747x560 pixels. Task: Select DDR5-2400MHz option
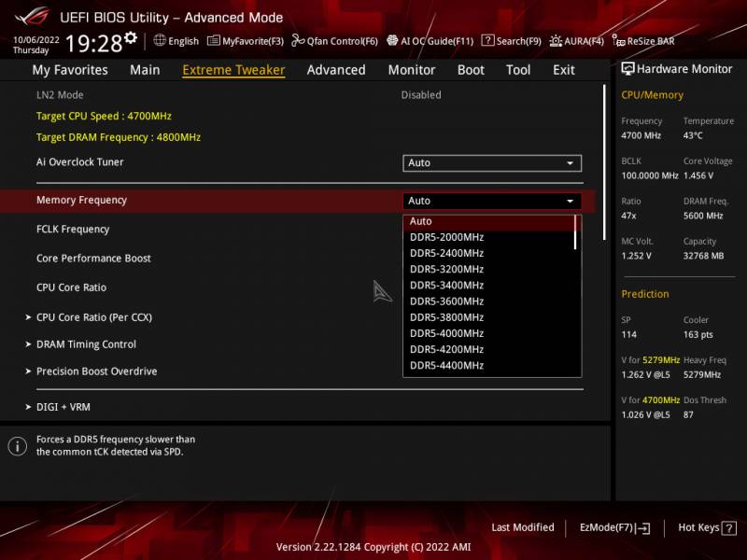click(x=488, y=253)
